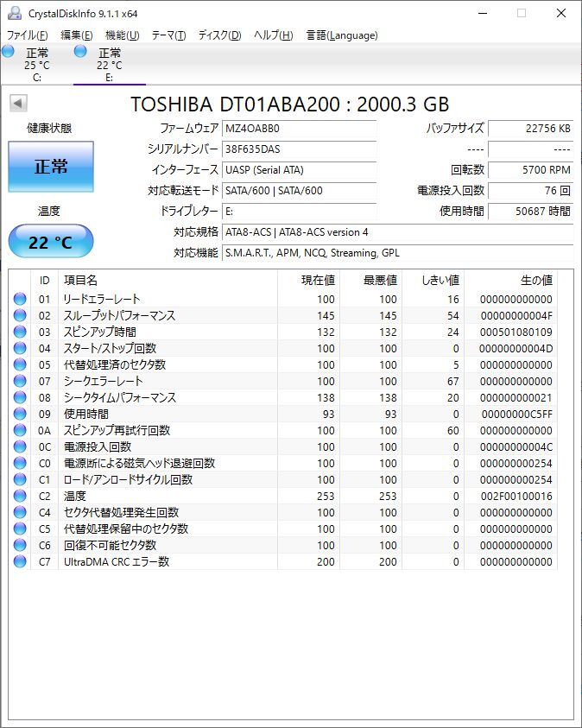Viewport: 582px width, 728px height.
Task: Click status orb for attribute C0
Action: [20, 464]
